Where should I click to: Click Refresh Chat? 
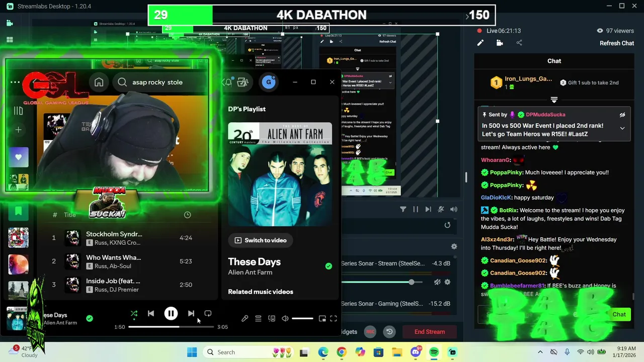[x=617, y=43]
